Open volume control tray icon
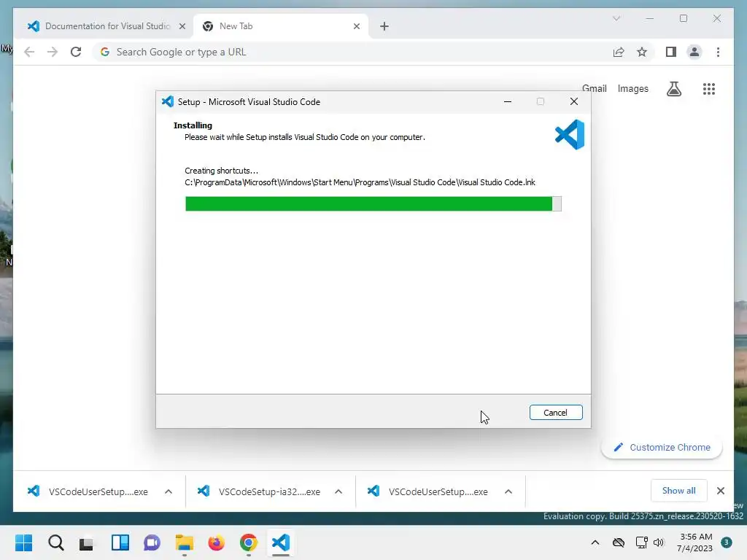The width and height of the screenshot is (747, 560). (x=659, y=542)
